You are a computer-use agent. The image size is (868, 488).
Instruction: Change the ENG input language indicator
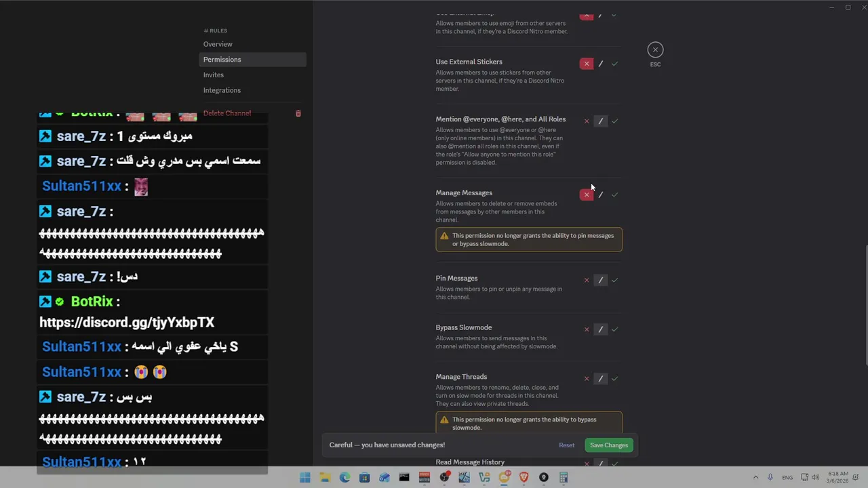[787, 478]
